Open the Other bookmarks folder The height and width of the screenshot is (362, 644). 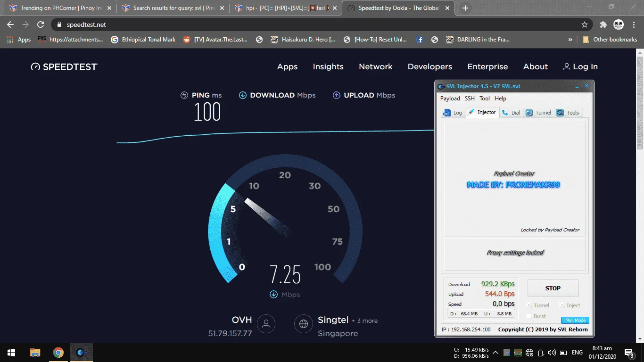pyautogui.click(x=610, y=40)
